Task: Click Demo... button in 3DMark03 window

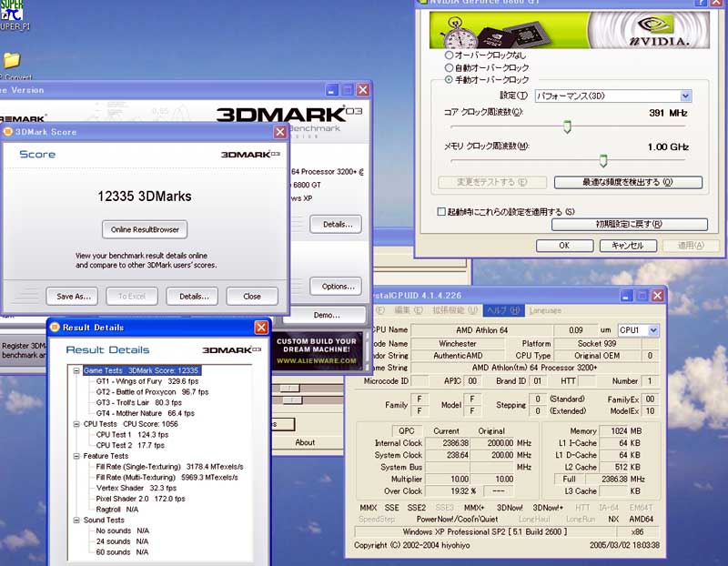Action: point(325,315)
